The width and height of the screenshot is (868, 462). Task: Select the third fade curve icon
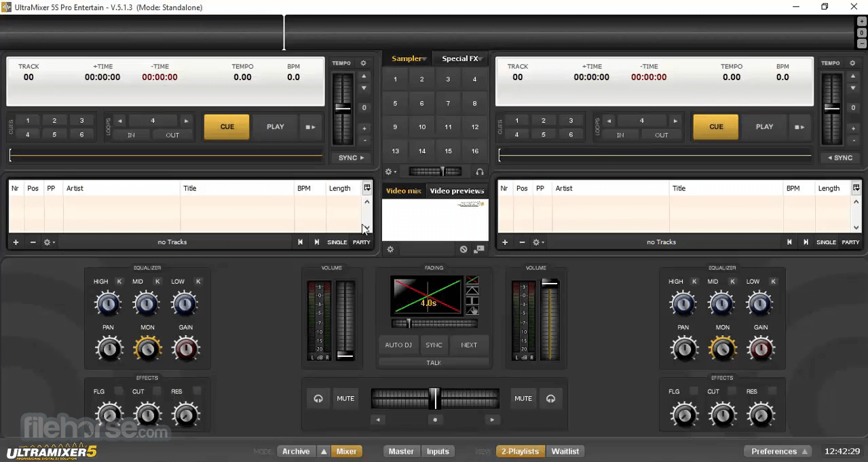pos(472,301)
